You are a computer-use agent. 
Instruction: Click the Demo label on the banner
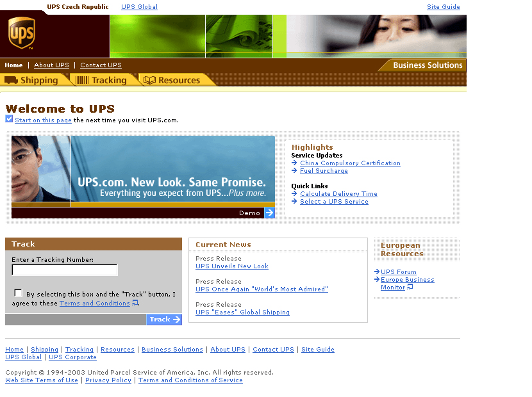249,213
